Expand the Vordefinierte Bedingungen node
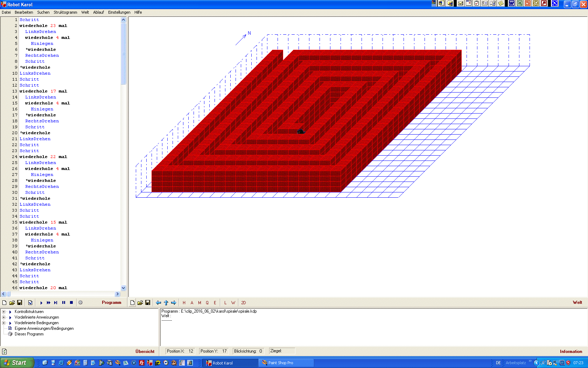Viewport: 588px width, 368px height. [x=4, y=323]
